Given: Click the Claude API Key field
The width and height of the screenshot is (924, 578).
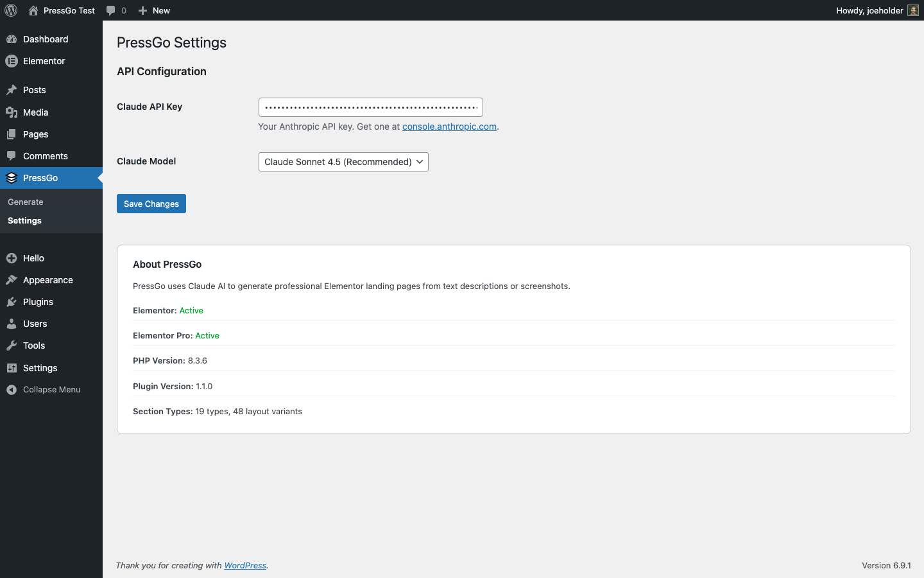Looking at the screenshot, I should [370, 107].
